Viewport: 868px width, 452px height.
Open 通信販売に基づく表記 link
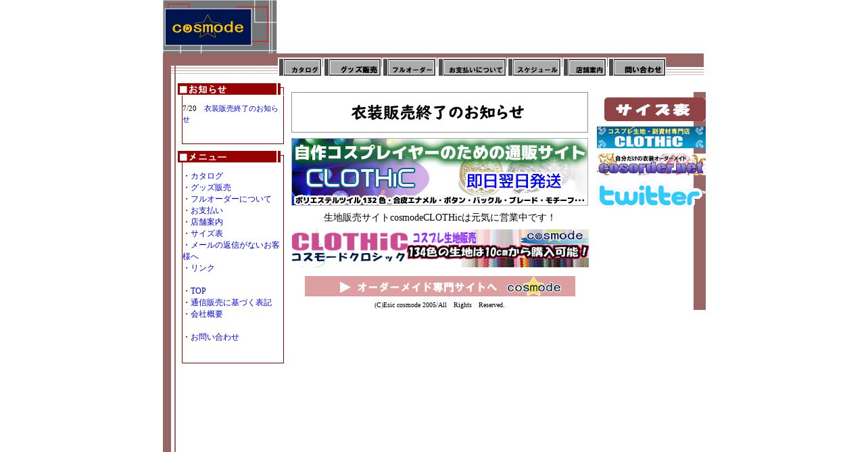231,302
